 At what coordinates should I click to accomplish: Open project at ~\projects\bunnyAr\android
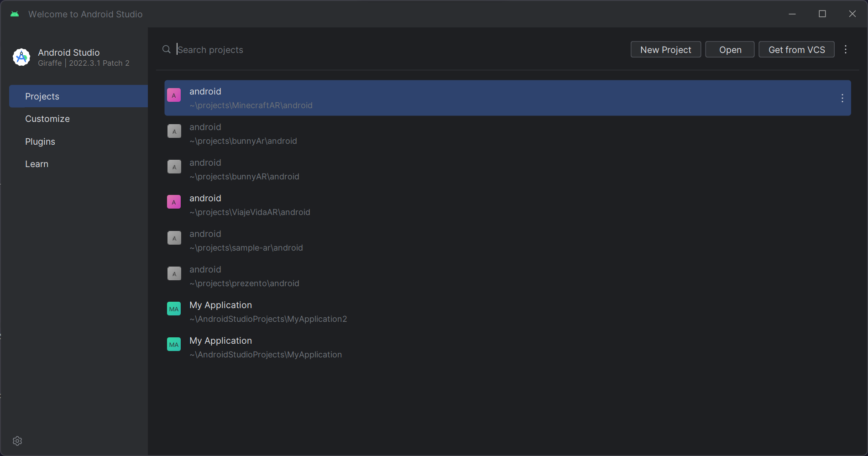point(243,141)
